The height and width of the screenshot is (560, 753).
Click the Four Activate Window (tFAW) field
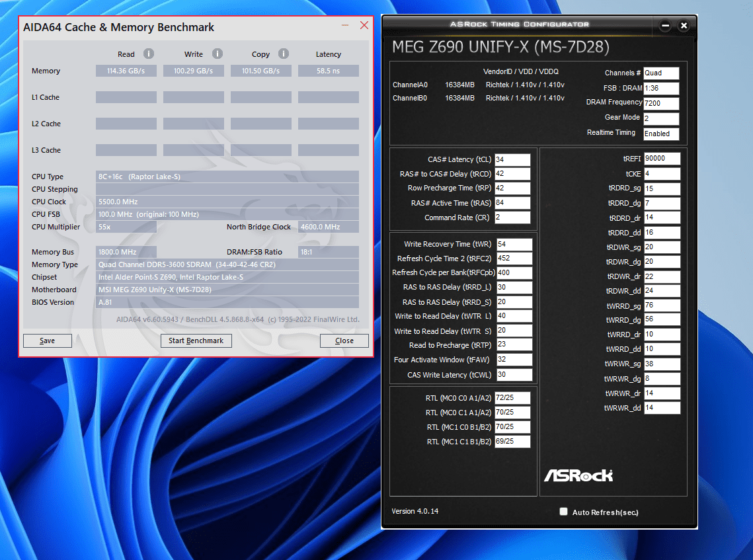pos(514,360)
